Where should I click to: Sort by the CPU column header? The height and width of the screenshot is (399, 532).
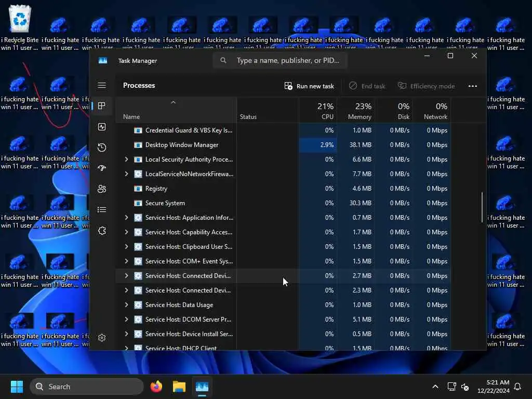coord(319,111)
